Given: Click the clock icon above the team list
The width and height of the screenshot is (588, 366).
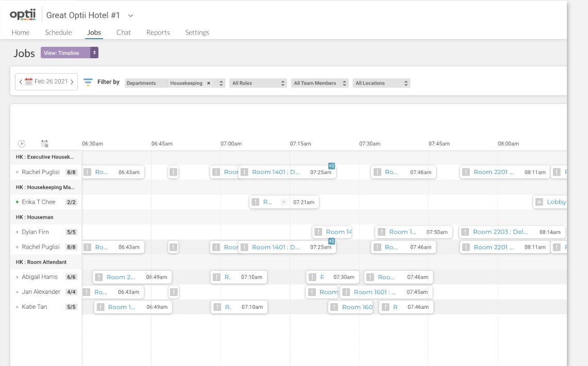Looking at the screenshot, I should coord(22,144).
